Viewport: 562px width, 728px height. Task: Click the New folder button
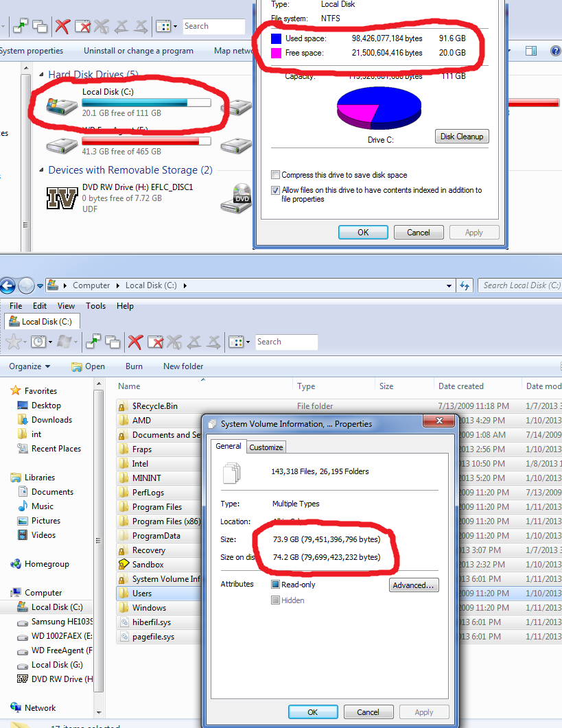[x=183, y=366]
